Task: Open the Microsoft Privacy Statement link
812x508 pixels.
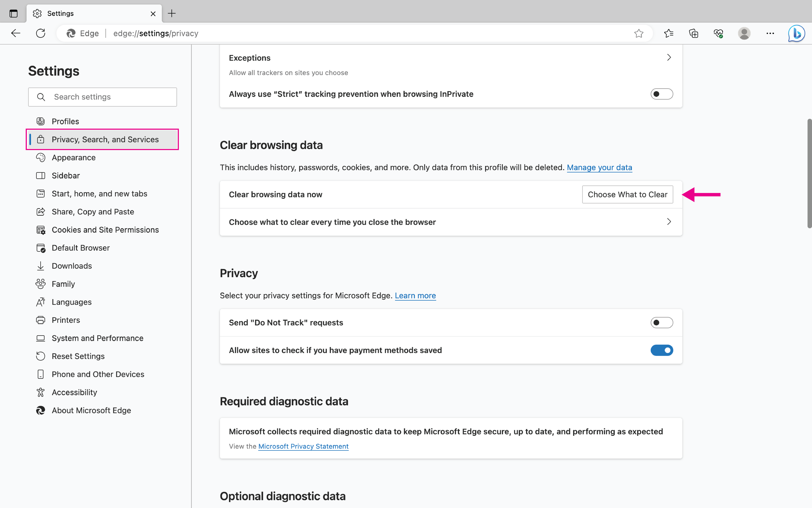Action: click(x=303, y=446)
